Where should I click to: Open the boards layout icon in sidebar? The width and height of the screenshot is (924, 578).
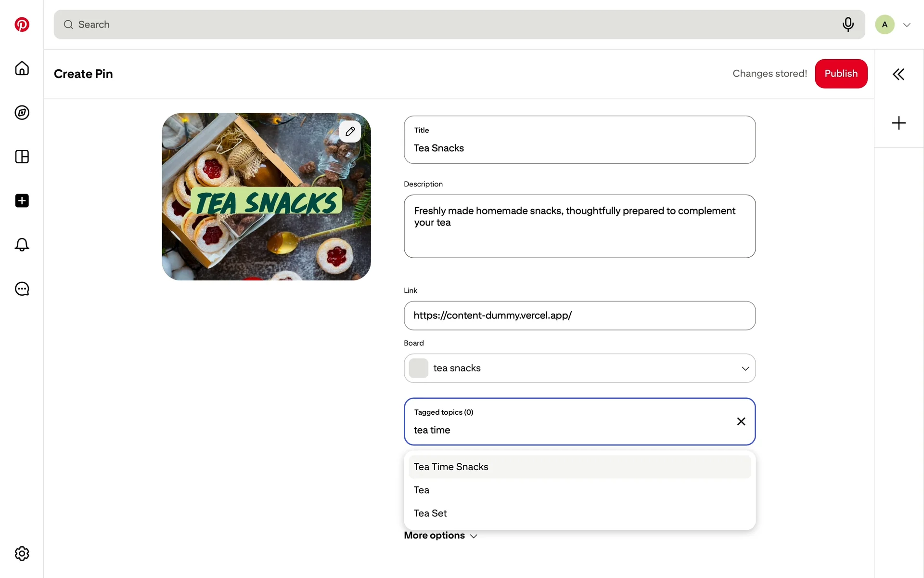click(22, 157)
